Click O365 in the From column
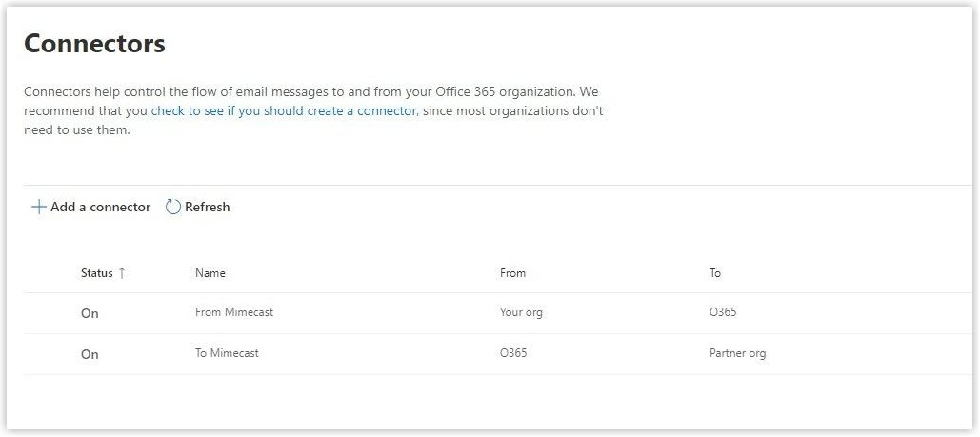Image resolution: width=980 pixels, height=437 pixels. coord(513,353)
